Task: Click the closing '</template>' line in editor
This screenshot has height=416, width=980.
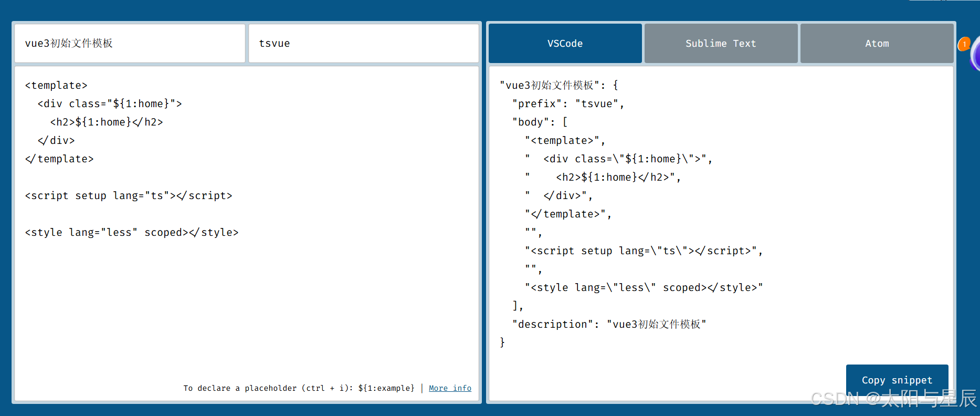Action: point(59,159)
